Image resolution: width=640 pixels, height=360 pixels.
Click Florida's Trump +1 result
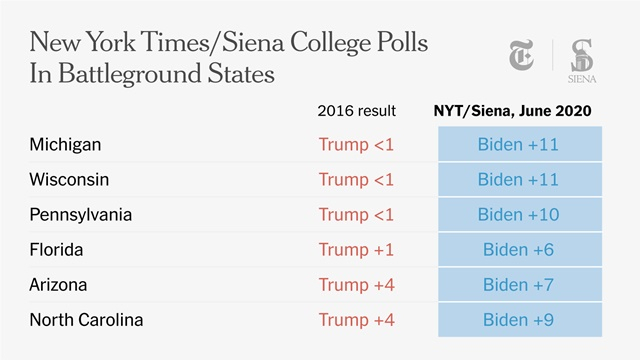click(x=356, y=250)
